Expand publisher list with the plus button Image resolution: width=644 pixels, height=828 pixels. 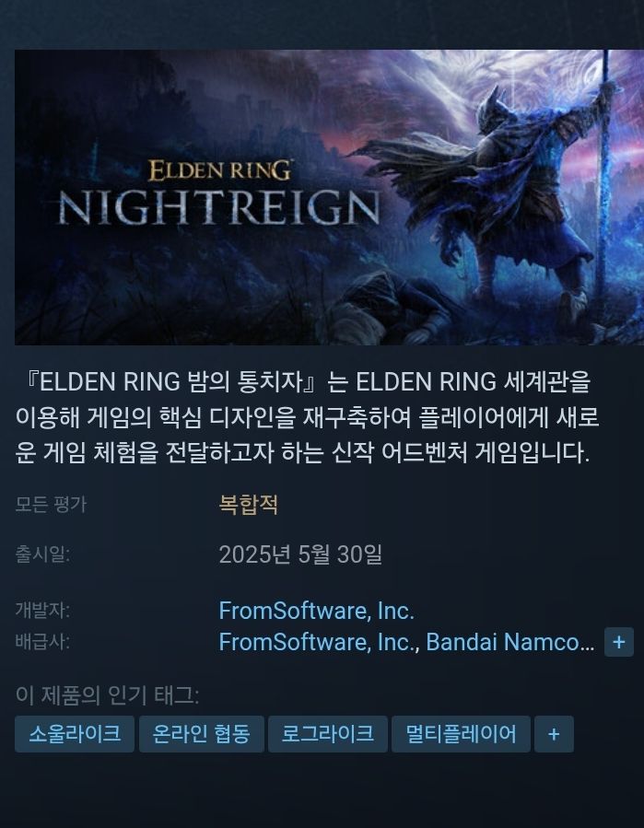[x=618, y=642]
